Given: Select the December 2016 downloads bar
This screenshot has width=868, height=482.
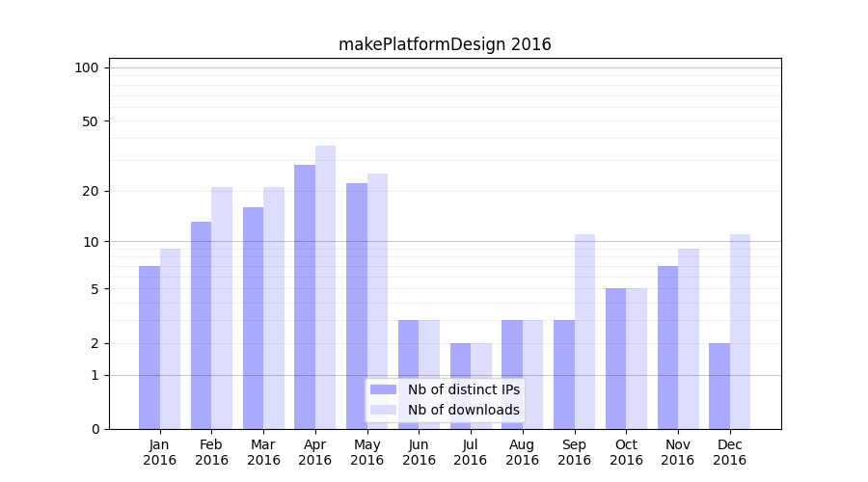Looking at the screenshot, I should coord(740,332).
